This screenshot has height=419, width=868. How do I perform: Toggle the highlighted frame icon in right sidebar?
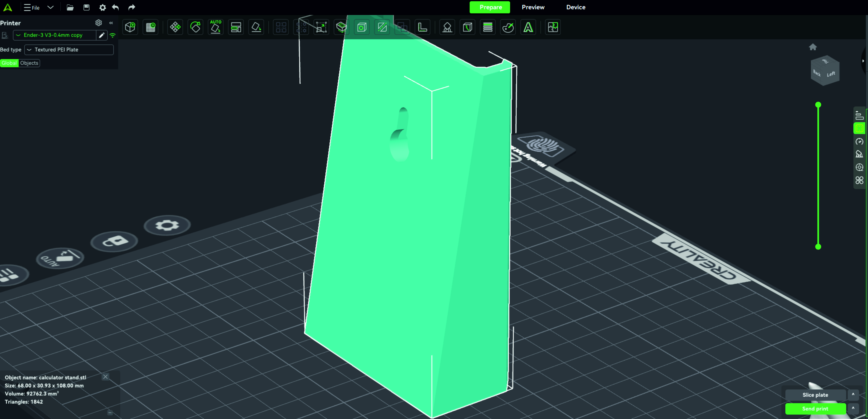pos(859,128)
